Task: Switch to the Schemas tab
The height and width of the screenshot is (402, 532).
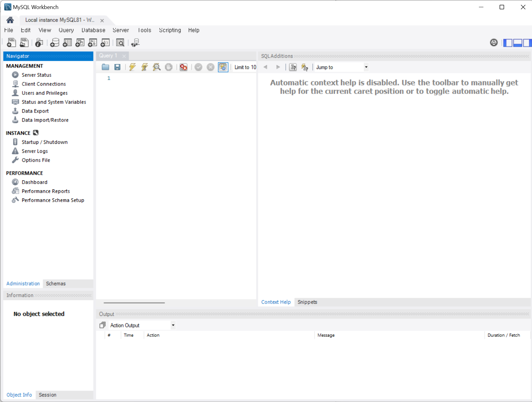Action: [x=56, y=283]
